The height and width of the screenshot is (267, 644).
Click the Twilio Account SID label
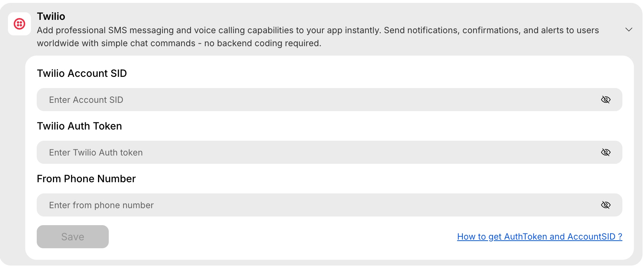(82, 74)
